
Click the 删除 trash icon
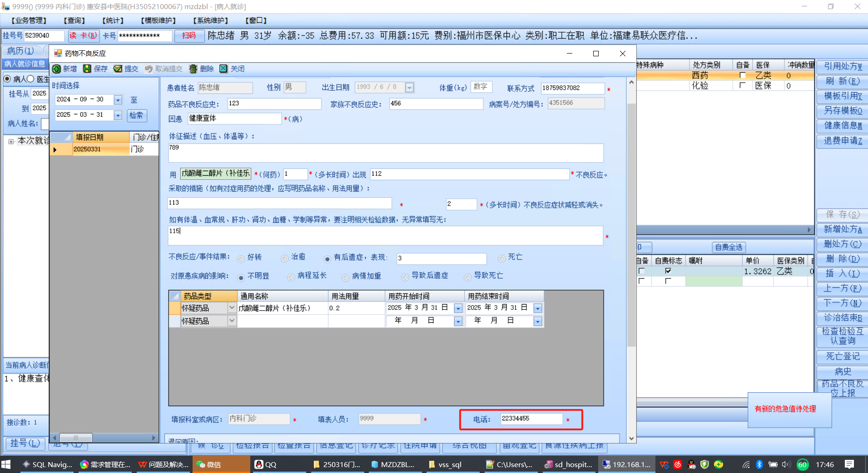click(x=193, y=69)
